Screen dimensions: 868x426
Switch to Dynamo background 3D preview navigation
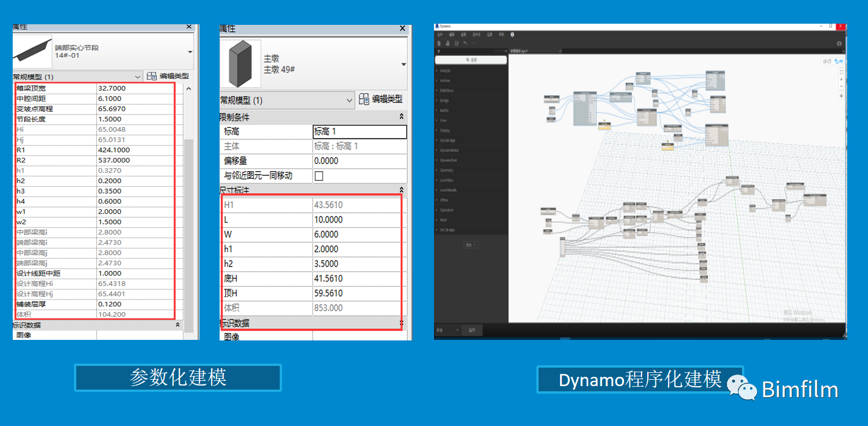[x=827, y=61]
